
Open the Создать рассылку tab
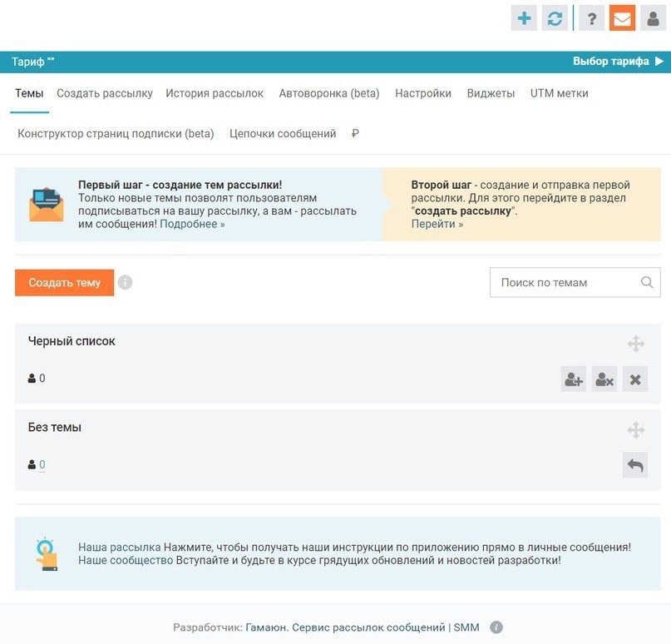click(105, 93)
